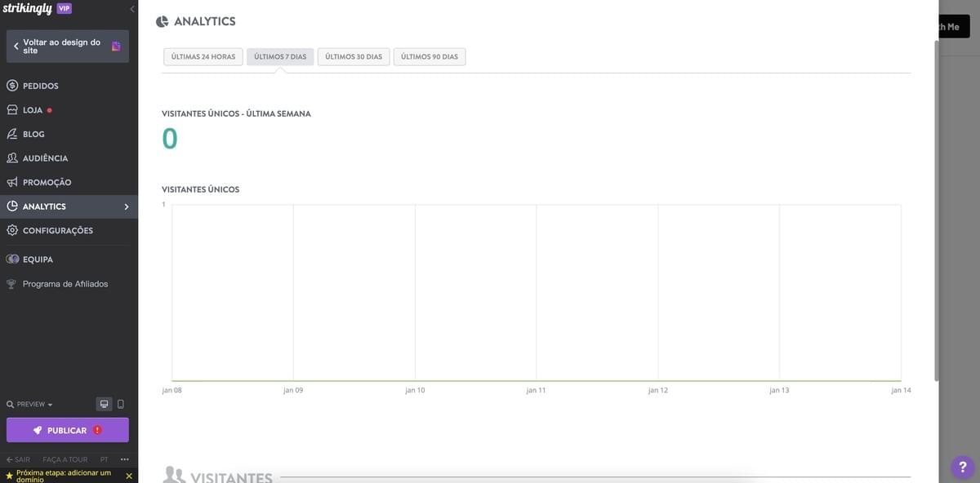Select the Promoção megaphone icon
This screenshot has width=980, height=483.
pyautogui.click(x=11, y=181)
